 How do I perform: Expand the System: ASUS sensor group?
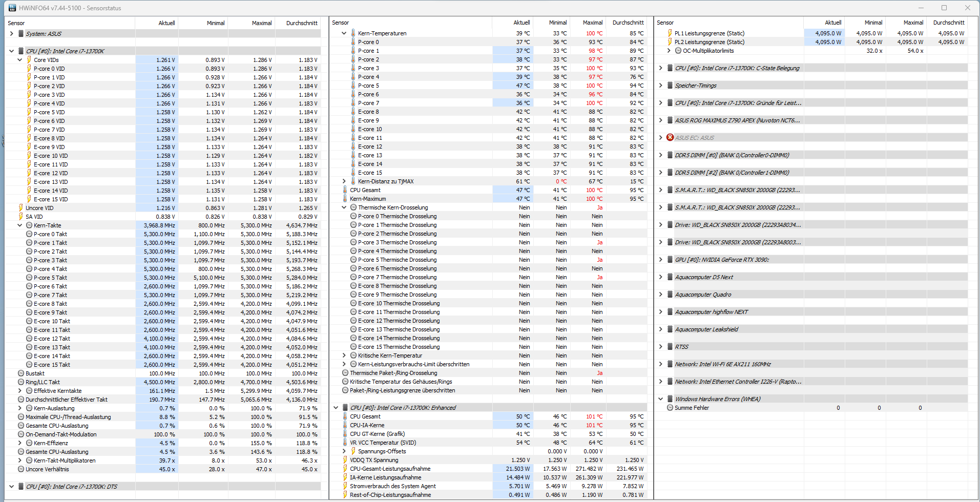click(11, 34)
